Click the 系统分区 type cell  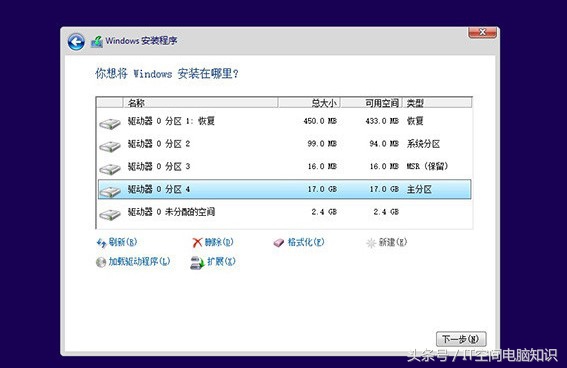click(x=423, y=144)
